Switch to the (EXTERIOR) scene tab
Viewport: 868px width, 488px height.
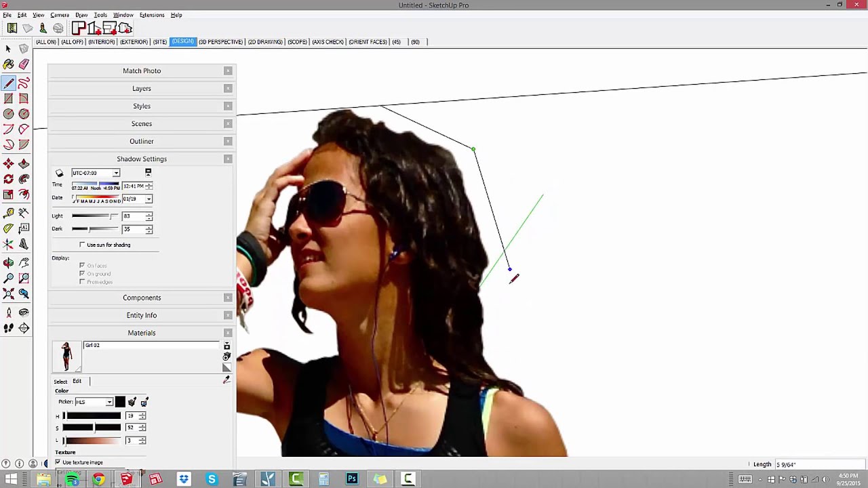134,42
